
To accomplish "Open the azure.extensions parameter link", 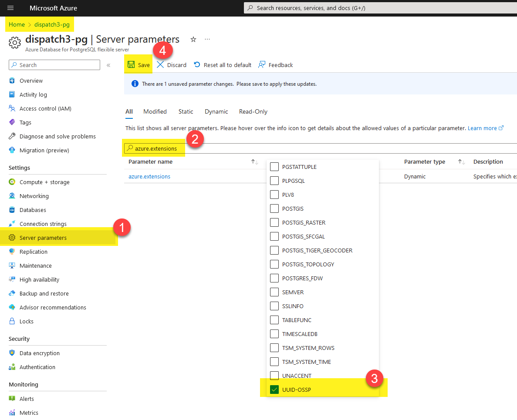I will tap(149, 176).
